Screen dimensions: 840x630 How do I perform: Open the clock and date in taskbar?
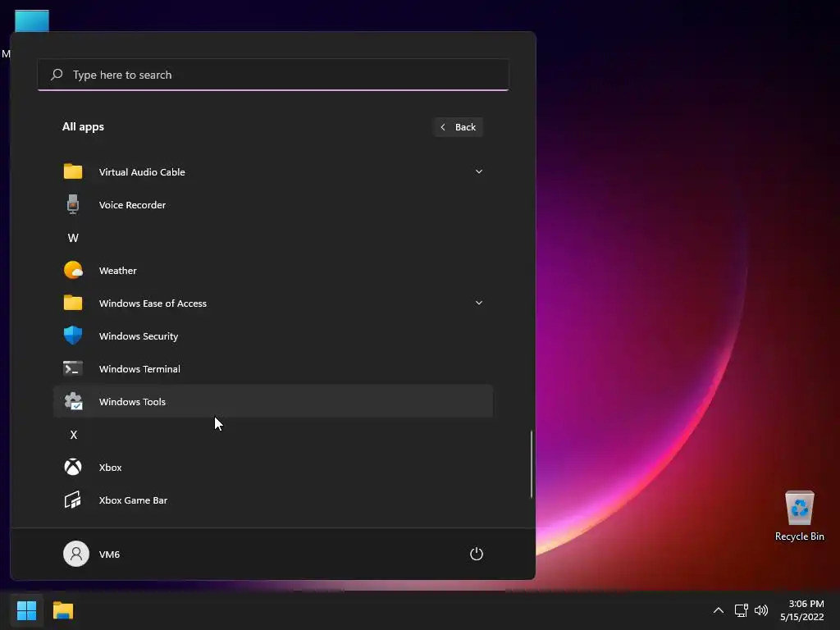point(802,610)
